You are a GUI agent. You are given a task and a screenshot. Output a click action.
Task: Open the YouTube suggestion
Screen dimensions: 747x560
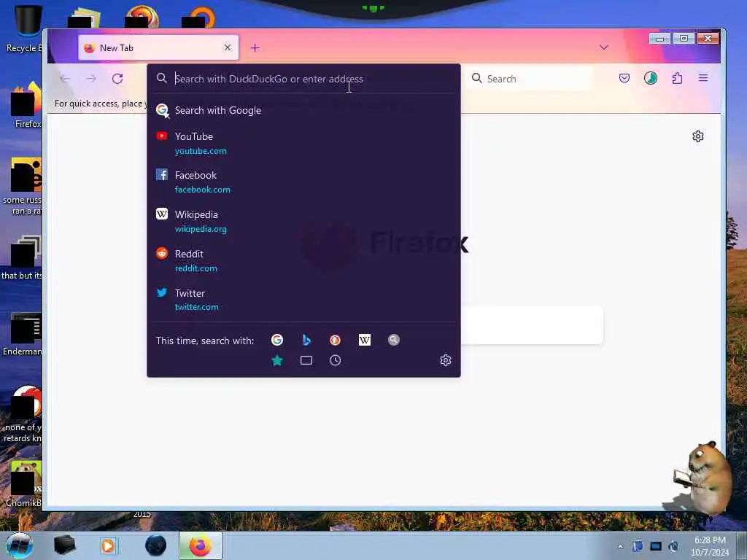click(303, 143)
